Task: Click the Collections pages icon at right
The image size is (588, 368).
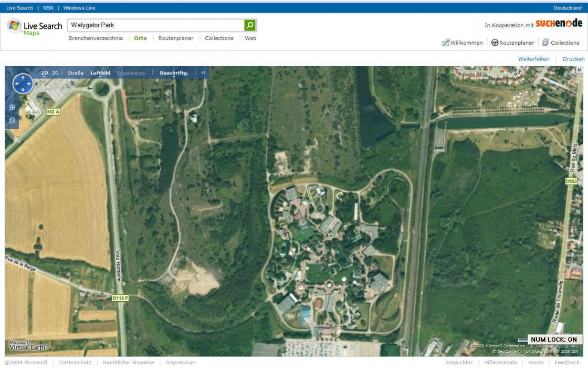Action: 545,43
